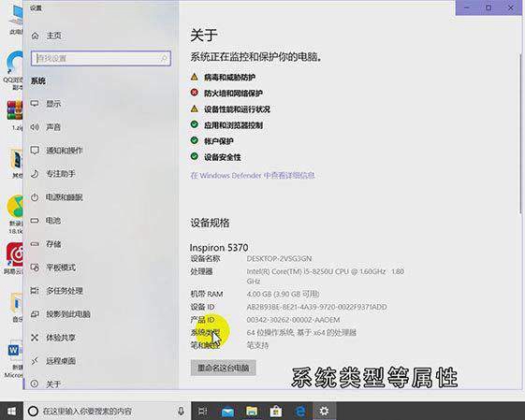
Task: Open 通知和操作 settings
Action: coord(56,151)
